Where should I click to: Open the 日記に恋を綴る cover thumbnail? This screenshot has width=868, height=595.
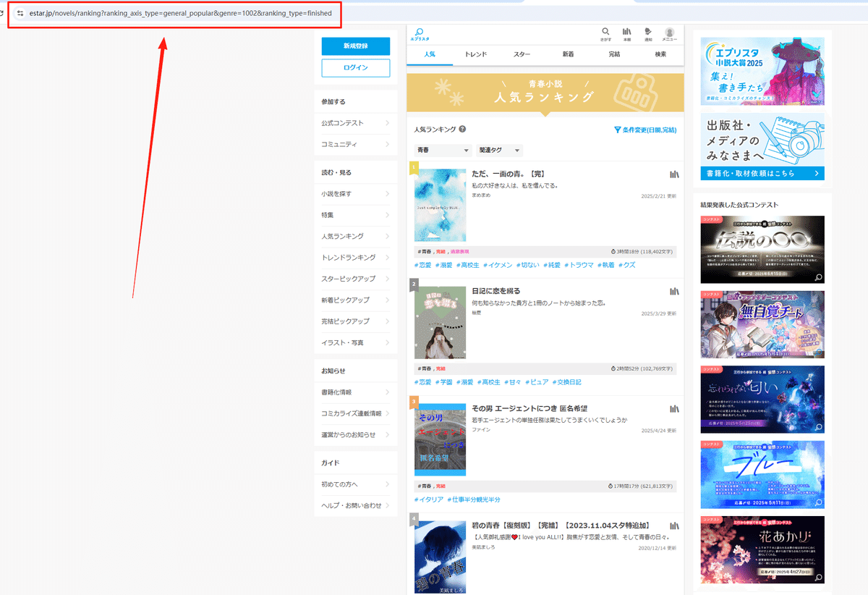tap(441, 323)
